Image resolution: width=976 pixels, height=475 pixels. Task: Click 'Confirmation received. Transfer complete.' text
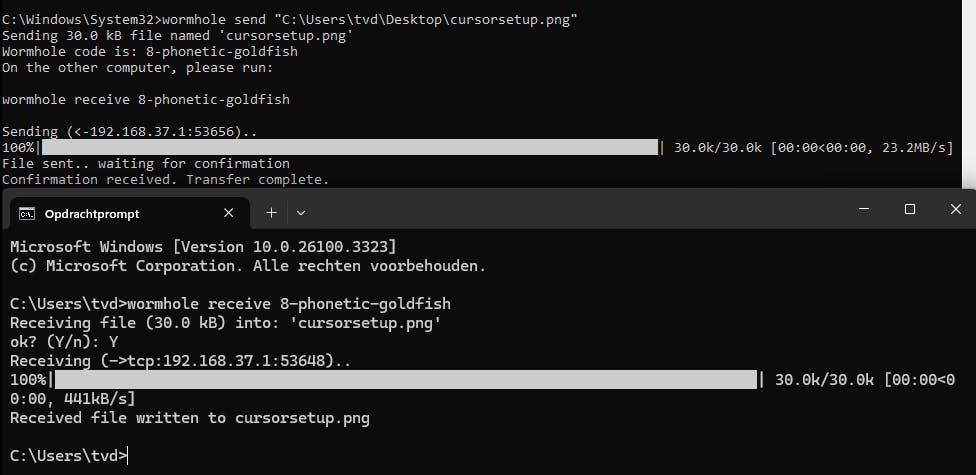165,180
